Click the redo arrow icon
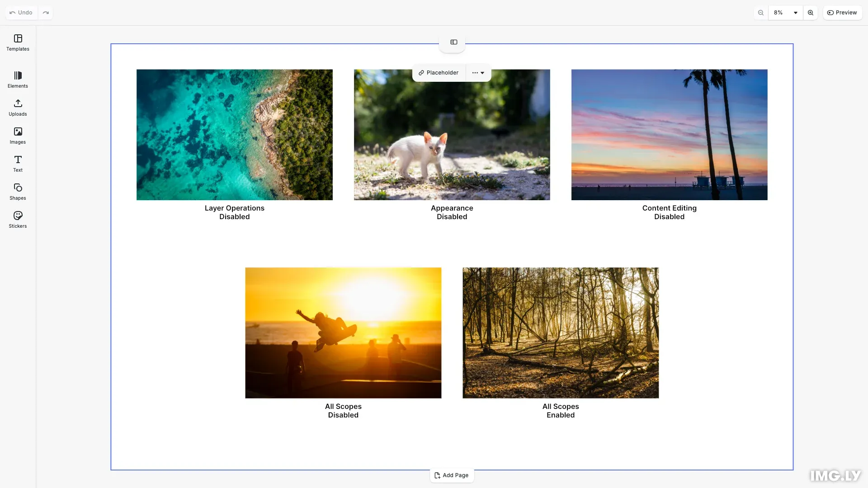Image resolution: width=868 pixels, height=488 pixels. [x=46, y=13]
